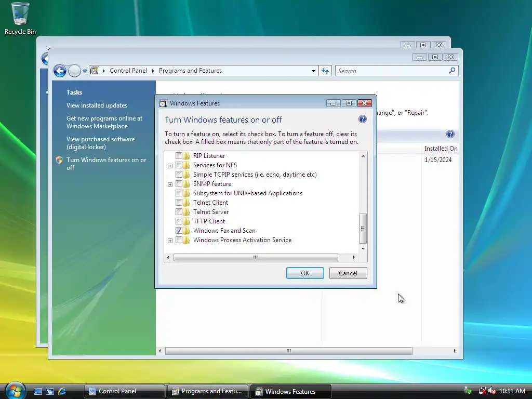This screenshot has width=532, height=399.
Task: Select the Telnet Server row label
Action: (x=211, y=212)
